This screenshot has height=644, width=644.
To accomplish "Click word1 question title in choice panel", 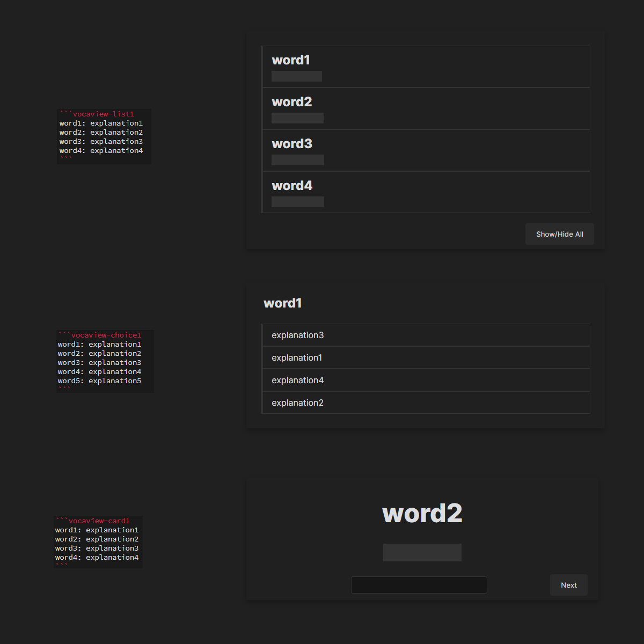I will pyautogui.click(x=283, y=303).
